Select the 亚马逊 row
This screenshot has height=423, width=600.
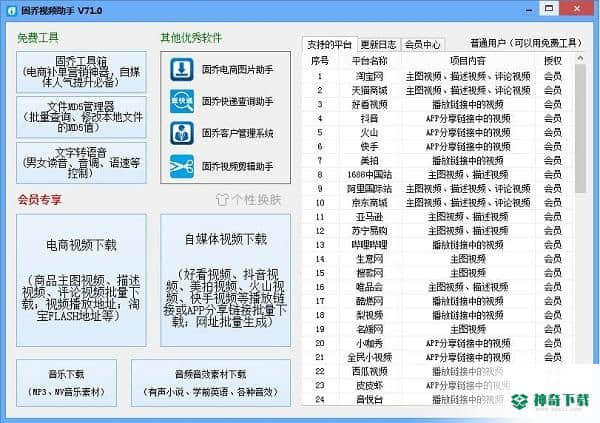(x=438, y=217)
